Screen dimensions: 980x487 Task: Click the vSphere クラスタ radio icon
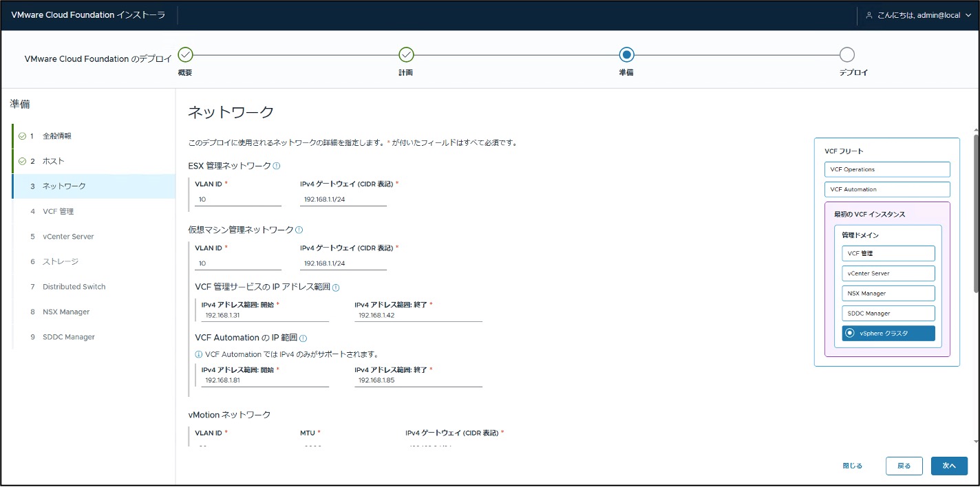click(850, 333)
